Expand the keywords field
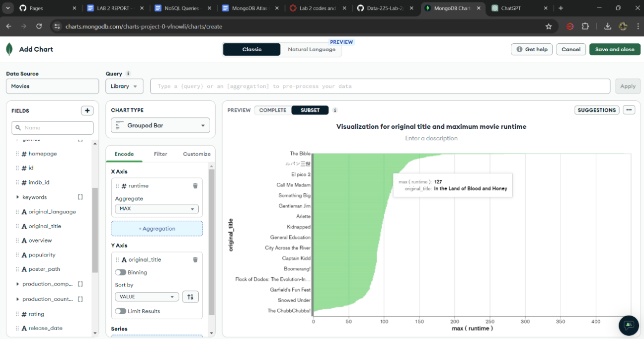This screenshot has width=644, height=339. coord(18,197)
